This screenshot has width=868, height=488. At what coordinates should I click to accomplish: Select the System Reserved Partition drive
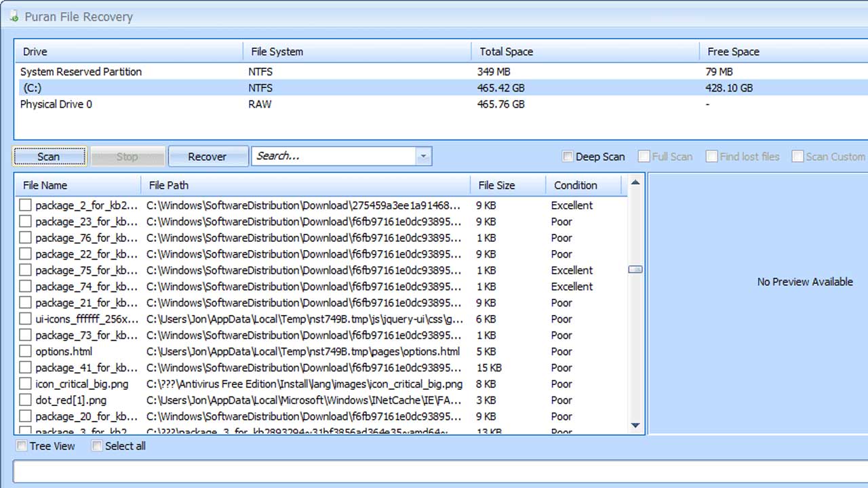(81, 72)
